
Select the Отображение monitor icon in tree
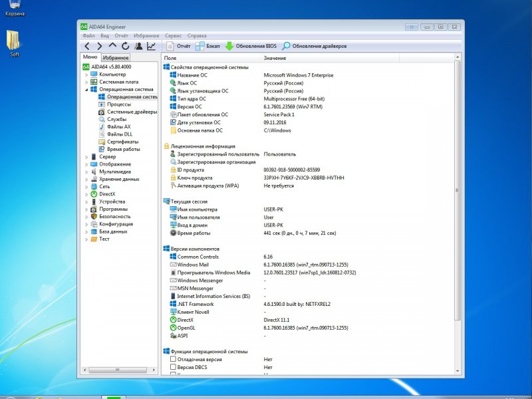point(94,164)
